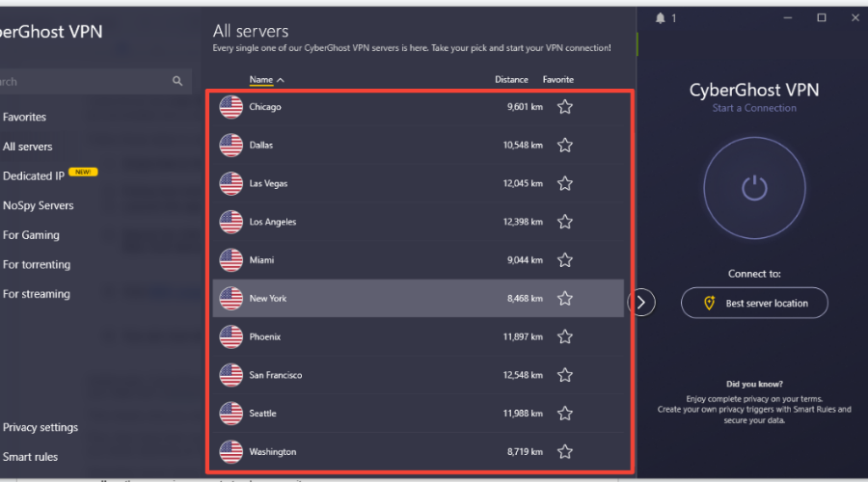
Task: Favorite the Chicago server star
Action: pos(564,107)
